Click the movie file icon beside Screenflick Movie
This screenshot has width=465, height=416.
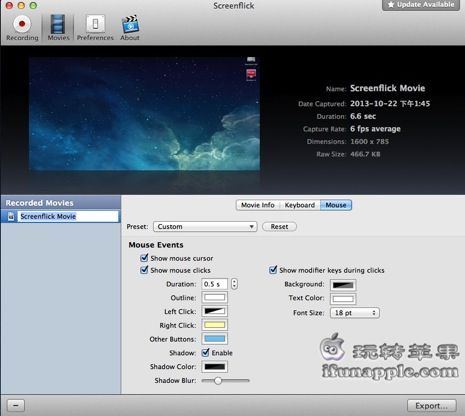(x=11, y=216)
